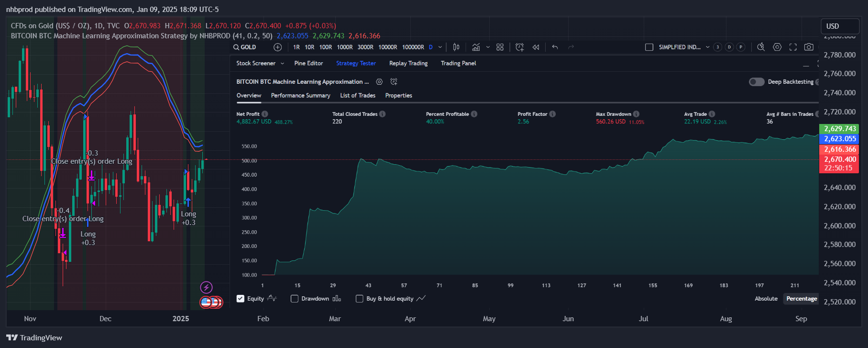Open the USD currency selector
This screenshot has height=348, width=868.
coord(841,26)
